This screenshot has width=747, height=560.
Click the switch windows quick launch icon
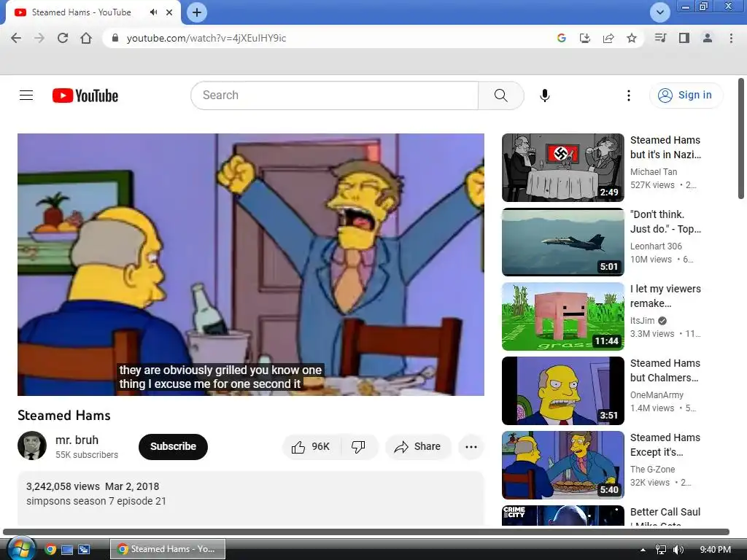click(84, 550)
